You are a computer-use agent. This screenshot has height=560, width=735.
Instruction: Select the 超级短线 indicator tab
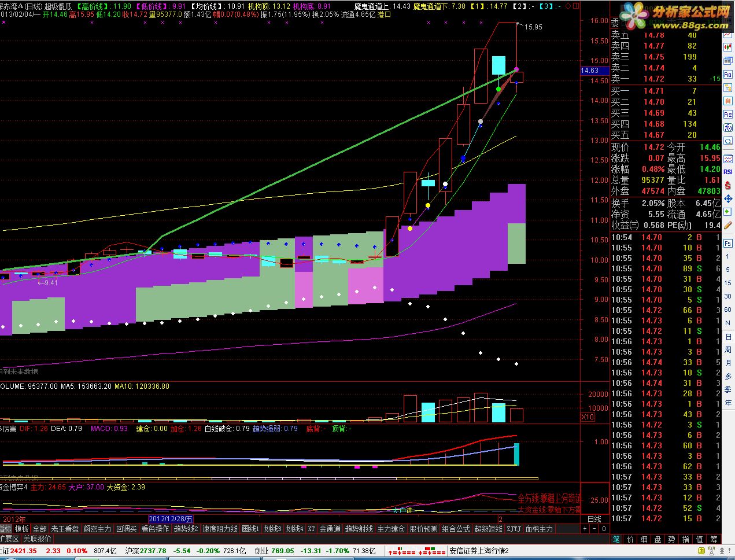point(488,529)
